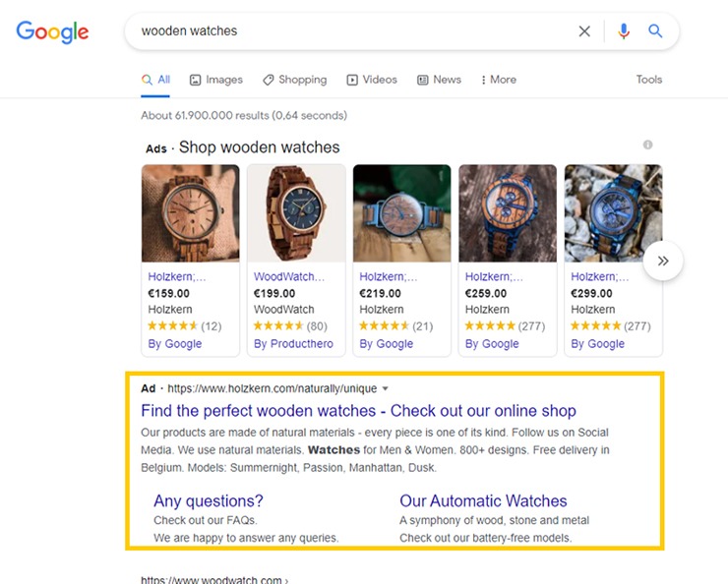728x584 pixels.
Task: Expand the holzkern ad URL dropdown arrow
Action: [385, 388]
